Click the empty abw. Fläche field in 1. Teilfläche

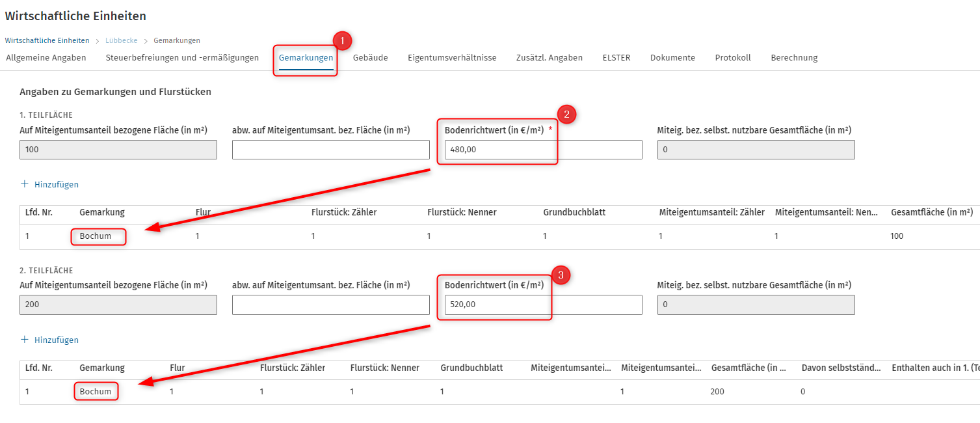[x=331, y=150]
